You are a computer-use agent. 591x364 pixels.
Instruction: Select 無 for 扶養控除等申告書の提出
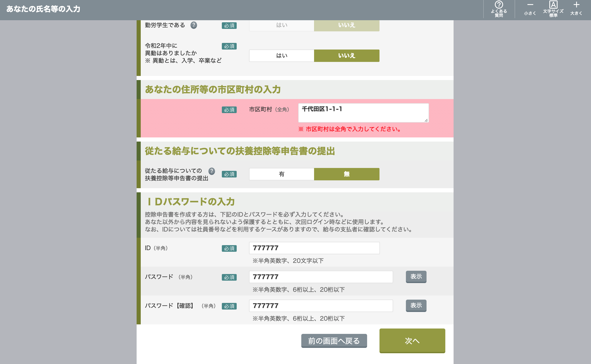point(346,174)
